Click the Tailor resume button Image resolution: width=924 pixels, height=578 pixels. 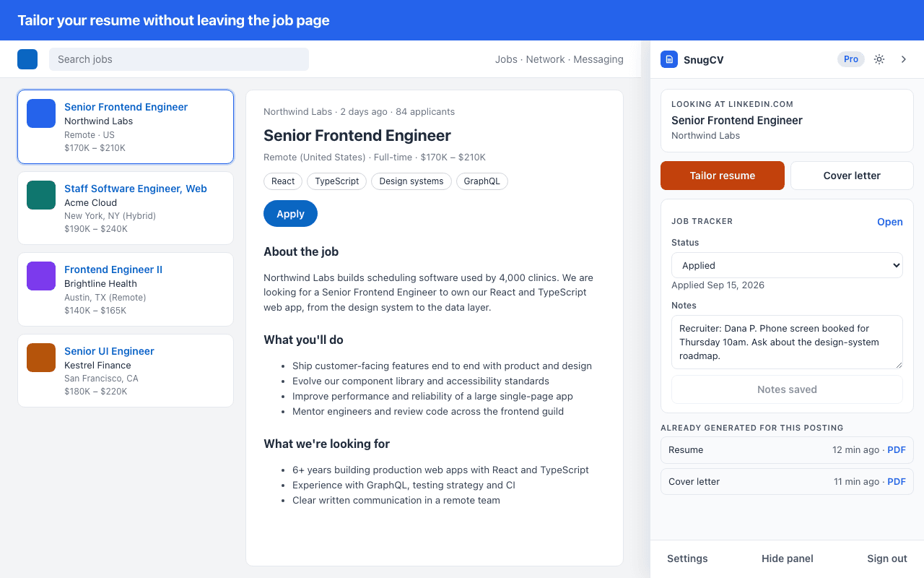point(723,176)
